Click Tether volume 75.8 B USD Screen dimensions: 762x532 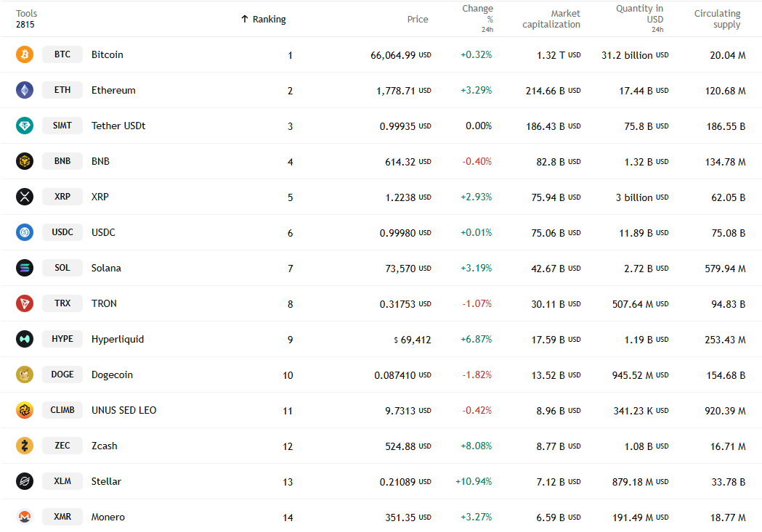tap(647, 126)
